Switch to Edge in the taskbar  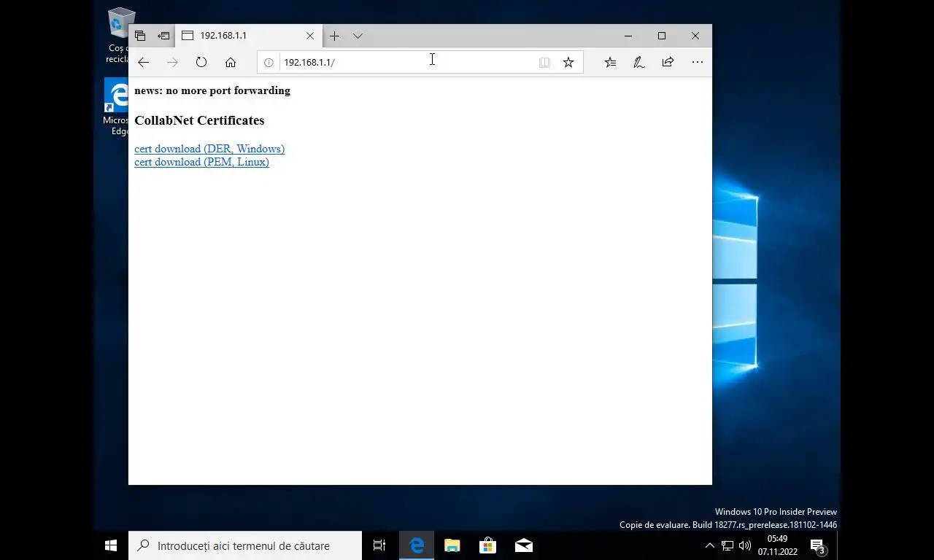click(x=417, y=545)
